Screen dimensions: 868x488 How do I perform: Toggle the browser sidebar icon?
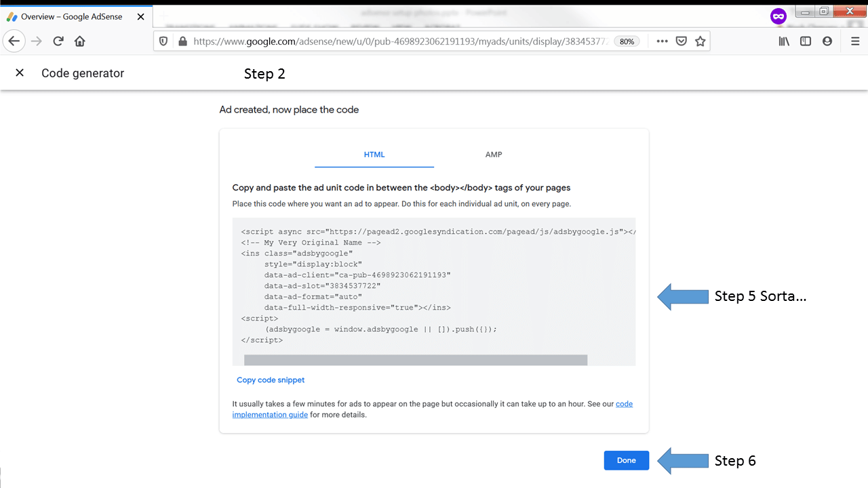pyautogui.click(x=806, y=41)
